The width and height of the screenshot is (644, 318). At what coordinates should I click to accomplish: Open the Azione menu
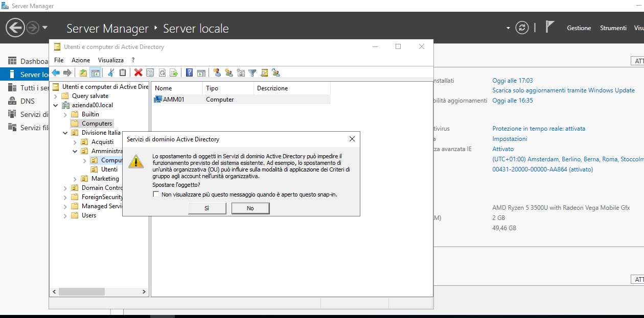tap(81, 60)
